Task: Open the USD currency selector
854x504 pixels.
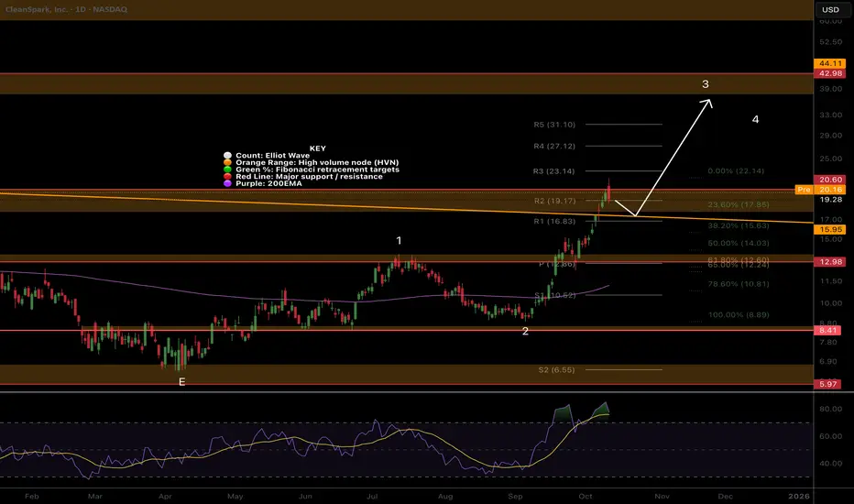Action: 830,9
